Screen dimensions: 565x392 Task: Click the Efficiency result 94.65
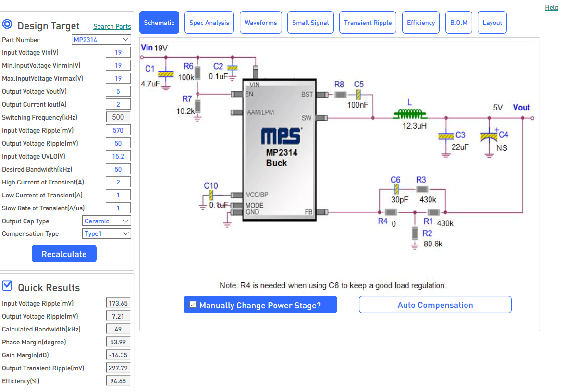tap(118, 381)
